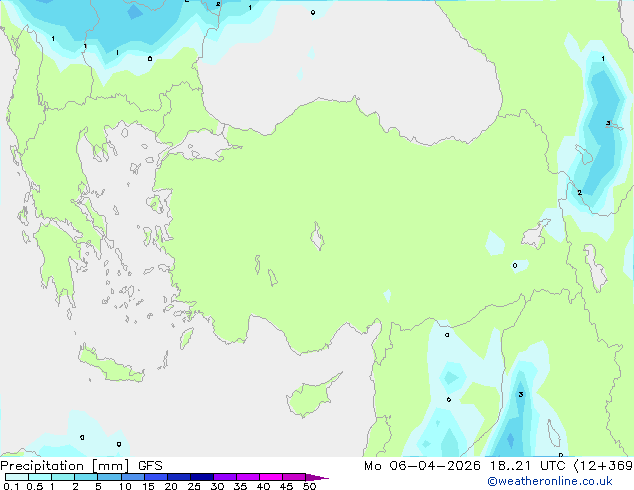Click the '50' legend scale value
Screen dimensions: 634x490
309,486
